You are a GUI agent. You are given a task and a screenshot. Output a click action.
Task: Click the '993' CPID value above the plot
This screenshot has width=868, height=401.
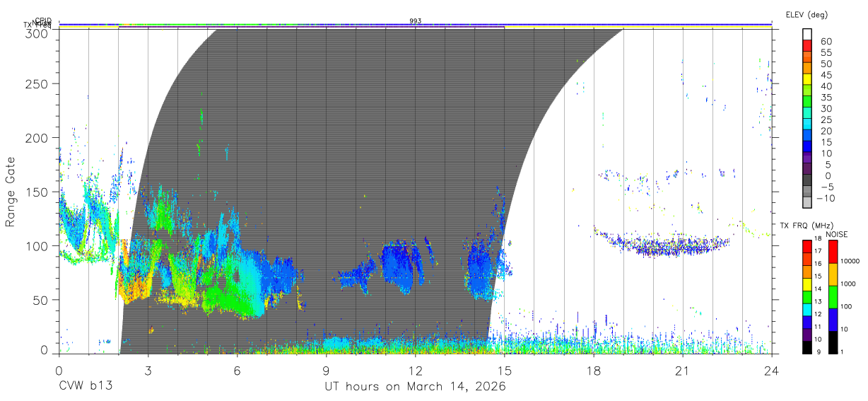click(416, 21)
